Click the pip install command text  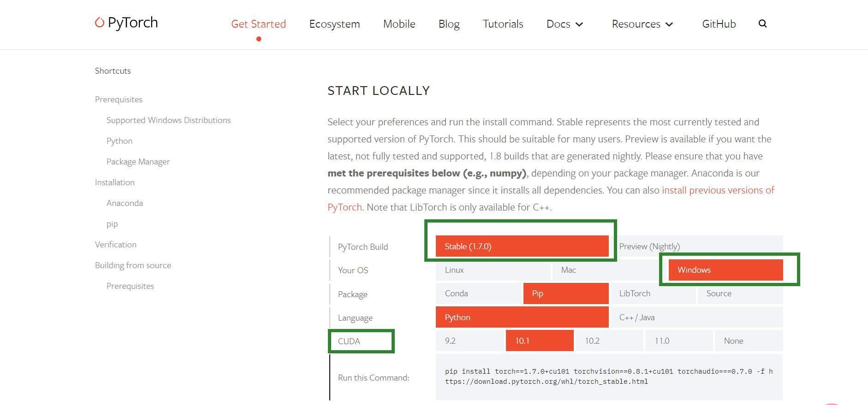pos(609,376)
